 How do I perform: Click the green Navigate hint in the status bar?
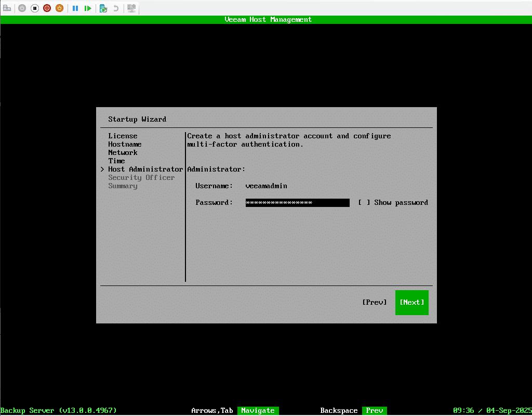tap(258, 410)
